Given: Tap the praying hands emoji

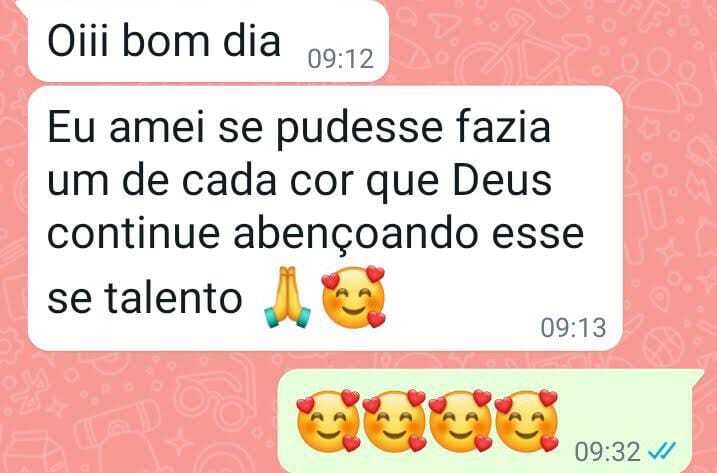Looking at the screenshot, I should point(288,297).
